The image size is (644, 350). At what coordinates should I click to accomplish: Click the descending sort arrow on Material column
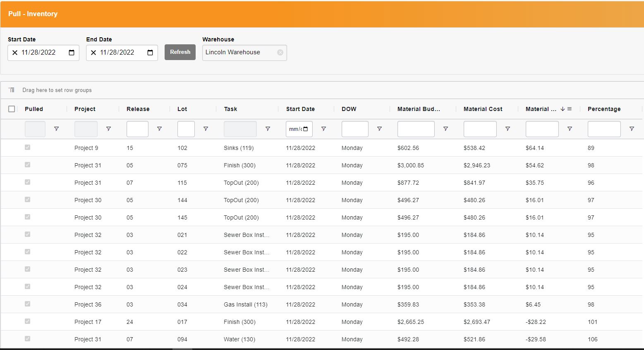563,109
